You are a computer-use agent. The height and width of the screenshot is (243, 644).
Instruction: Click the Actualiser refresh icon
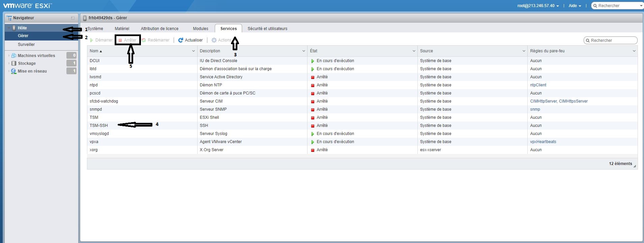(180, 40)
